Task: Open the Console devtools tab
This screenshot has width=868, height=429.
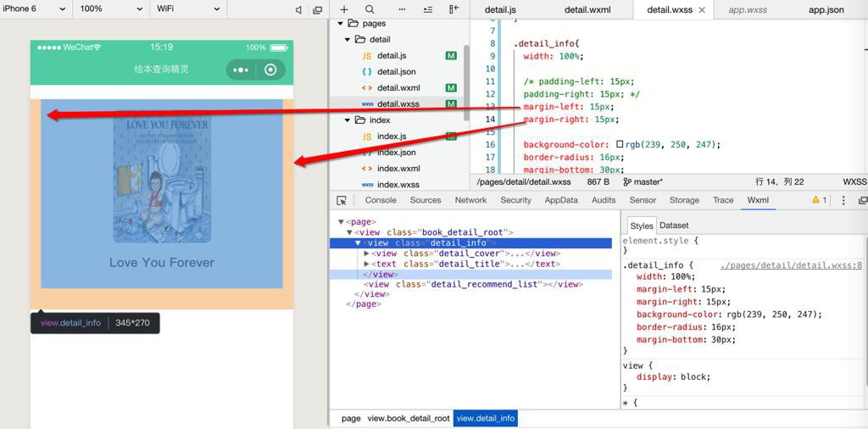Action: pos(381,200)
